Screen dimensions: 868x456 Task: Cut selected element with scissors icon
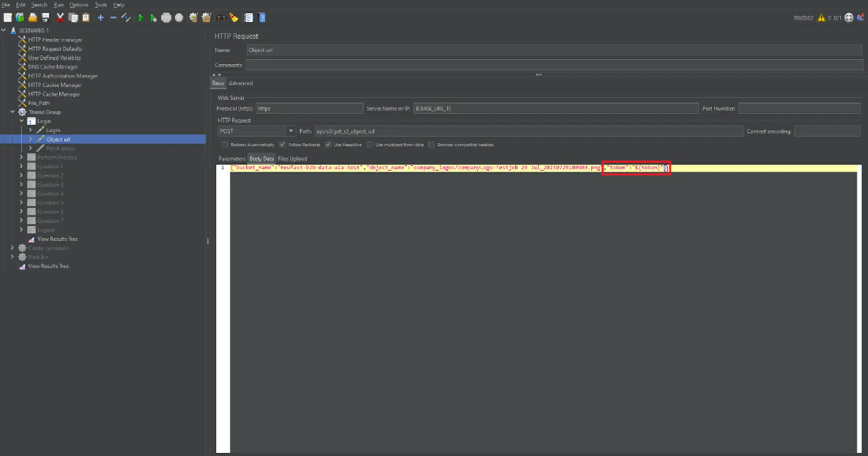point(60,18)
